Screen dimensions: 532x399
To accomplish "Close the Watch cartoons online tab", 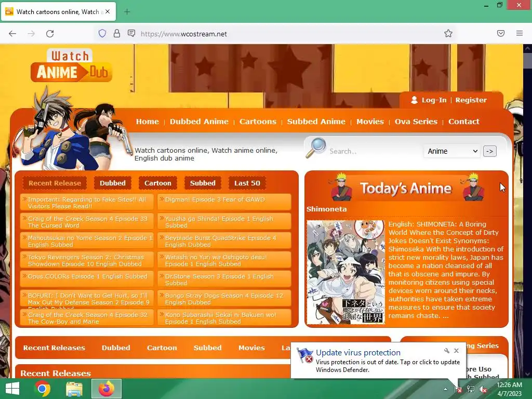I will (108, 11).
